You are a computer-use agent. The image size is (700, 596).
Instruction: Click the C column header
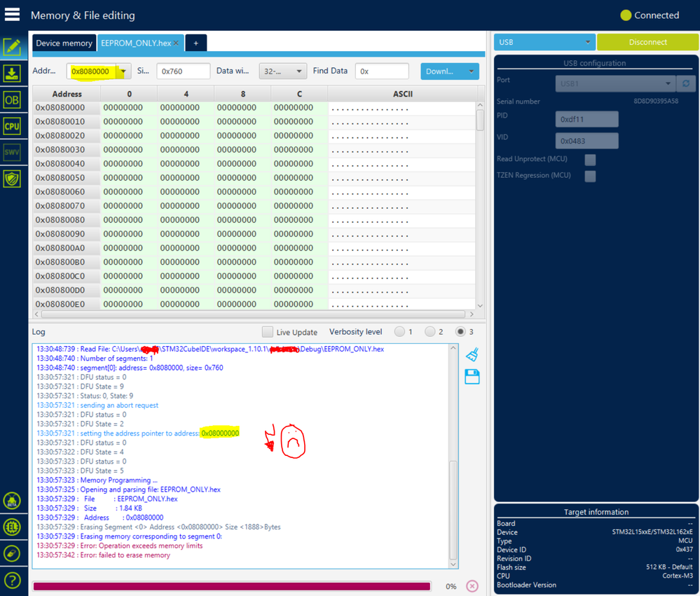pyautogui.click(x=300, y=94)
